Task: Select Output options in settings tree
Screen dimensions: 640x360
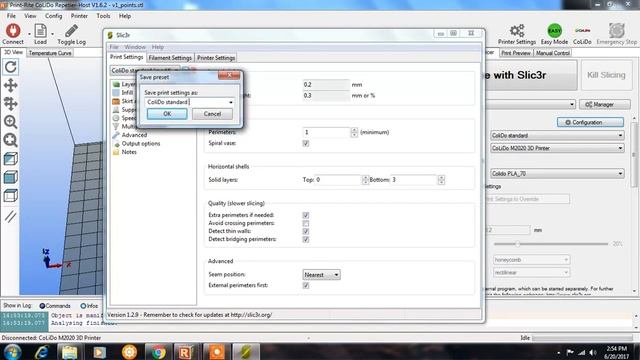Action: pos(141,144)
